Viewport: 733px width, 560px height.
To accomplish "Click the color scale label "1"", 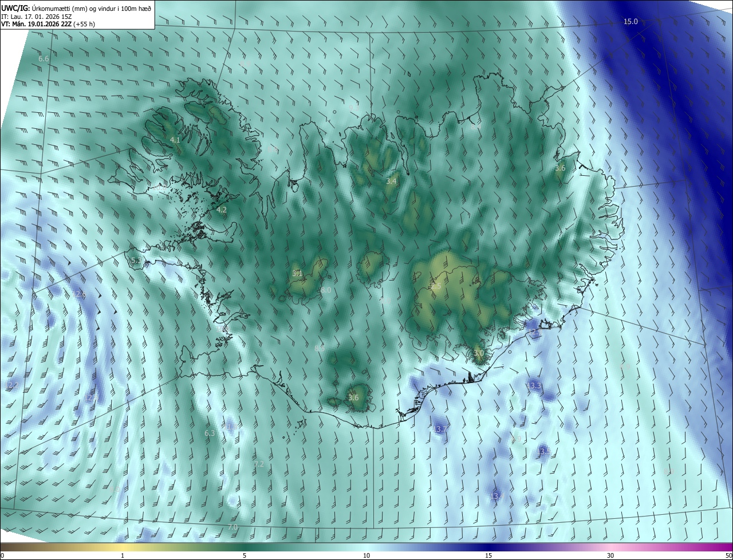I will click(x=123, y=555).
